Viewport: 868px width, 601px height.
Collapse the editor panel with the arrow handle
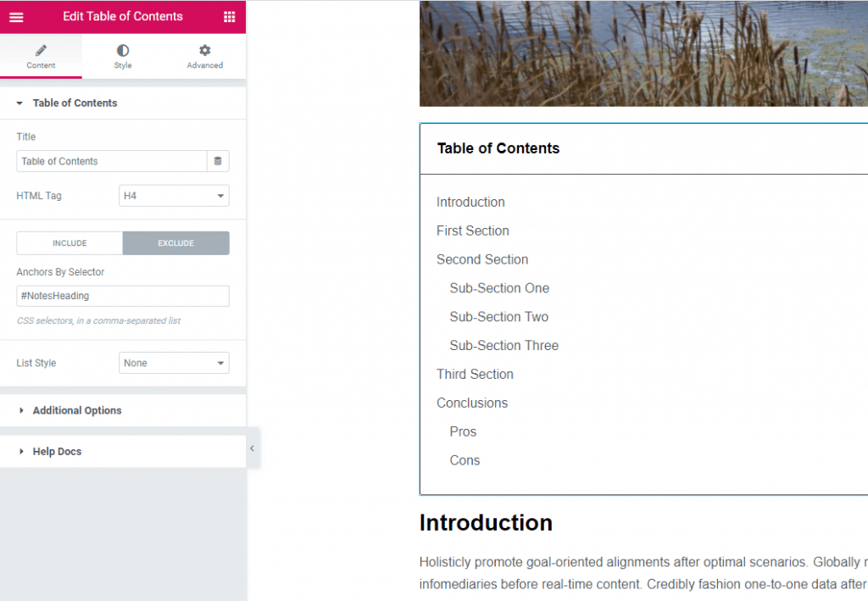[252, 449]
